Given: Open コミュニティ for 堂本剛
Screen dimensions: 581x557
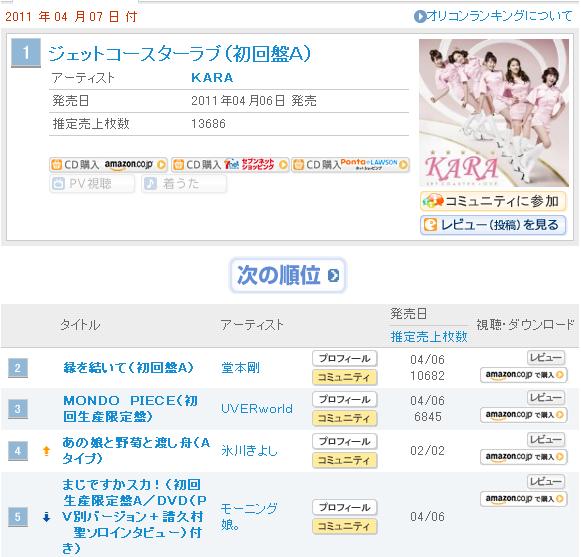Looking at the screenshot, I should [345, 377].
